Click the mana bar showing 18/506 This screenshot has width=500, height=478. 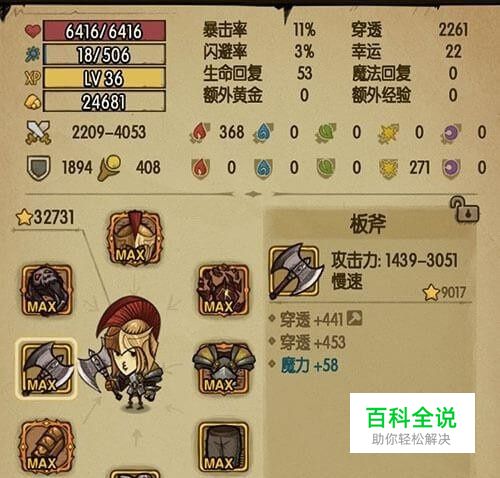coord(104,54)
